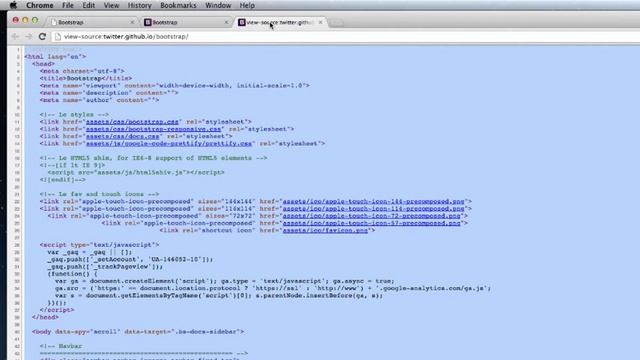Go forward with the forward arrow
This screenshot has height=360, width=640.
tap(29, 37)
